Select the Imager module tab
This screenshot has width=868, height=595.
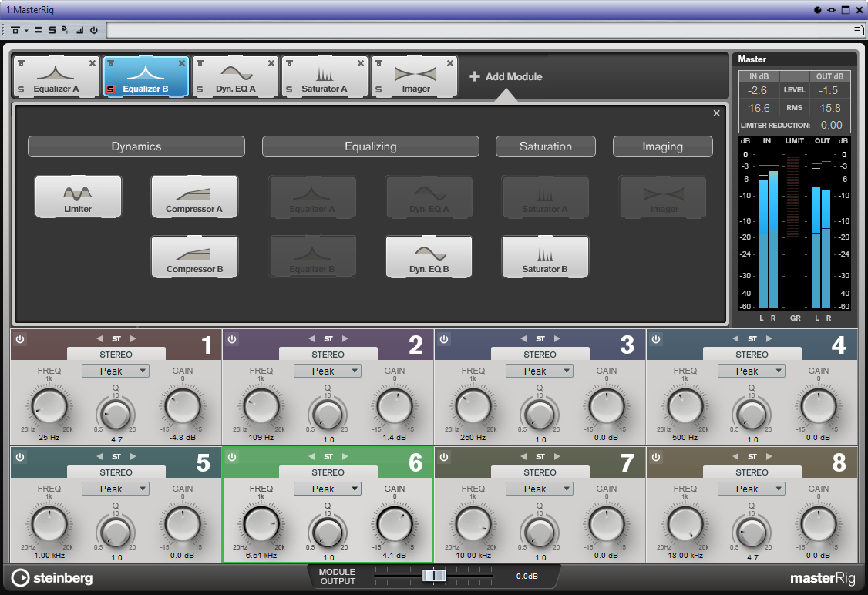point(414,77)
